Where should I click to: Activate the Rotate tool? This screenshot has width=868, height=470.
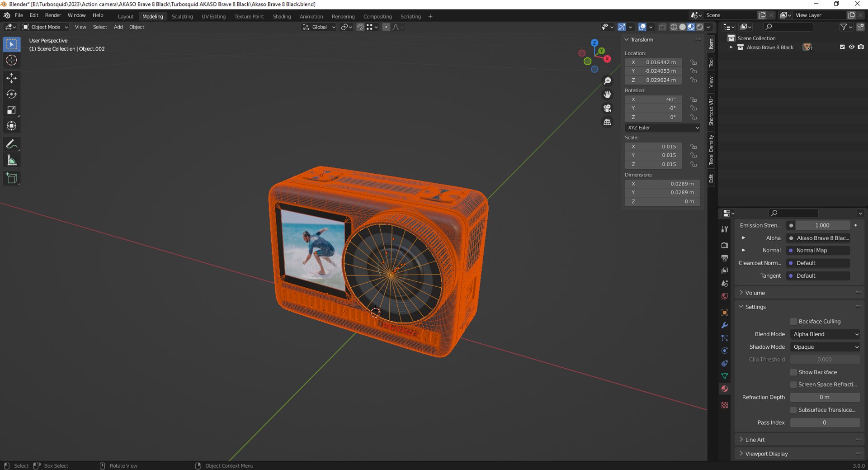[12, 94]
